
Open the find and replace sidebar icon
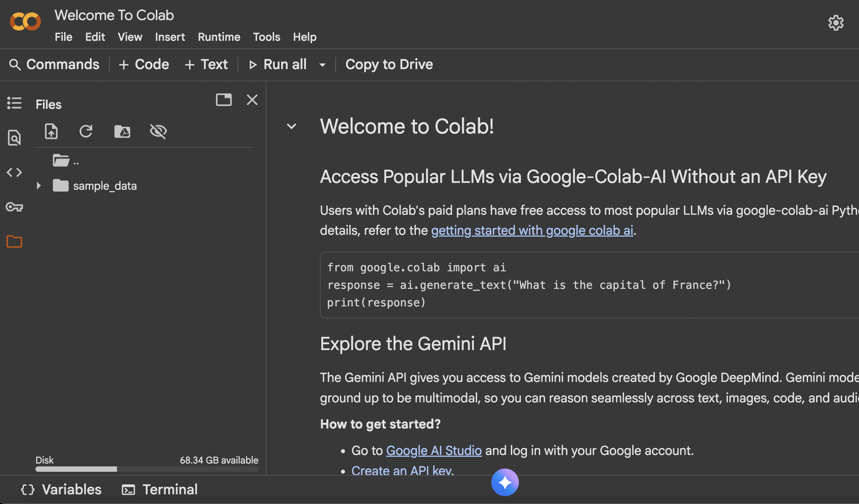pyautogui.click(x=14, y=138)
